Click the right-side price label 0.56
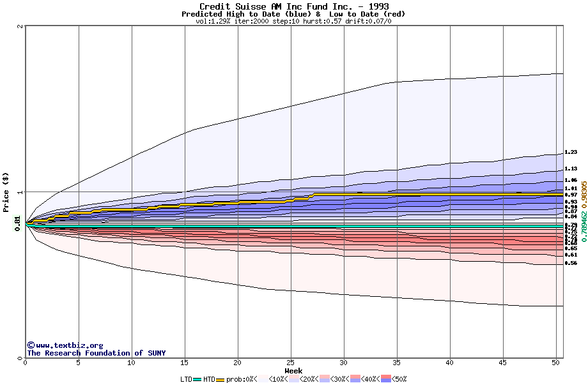The width and height of the screenshot is (588, 383). tap(571, 263)
